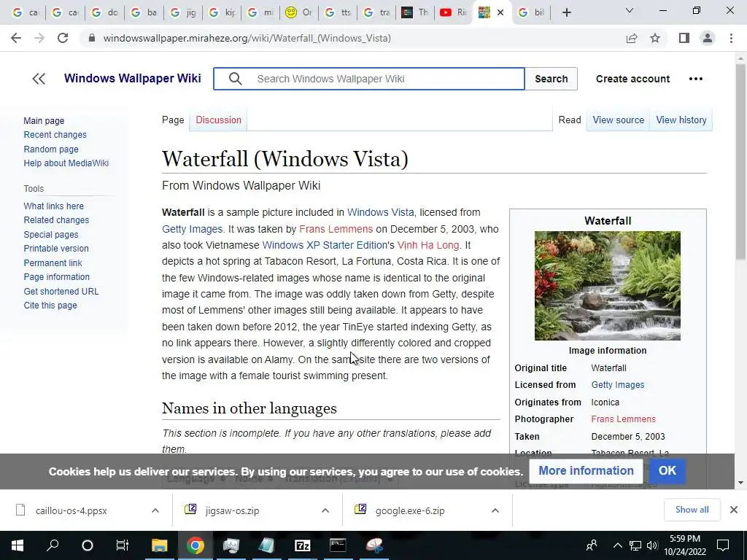747x560 pixels.
Task: Open the Waterfall image thumbnail
Action: (x=608, y=286)
